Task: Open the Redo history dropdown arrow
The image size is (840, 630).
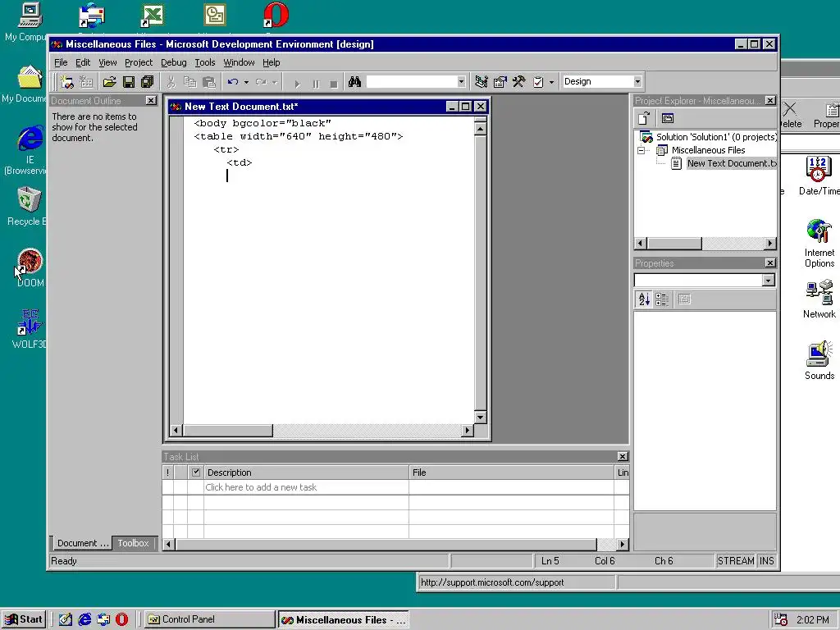Action: pyautogui.click(x=274, y=82)
